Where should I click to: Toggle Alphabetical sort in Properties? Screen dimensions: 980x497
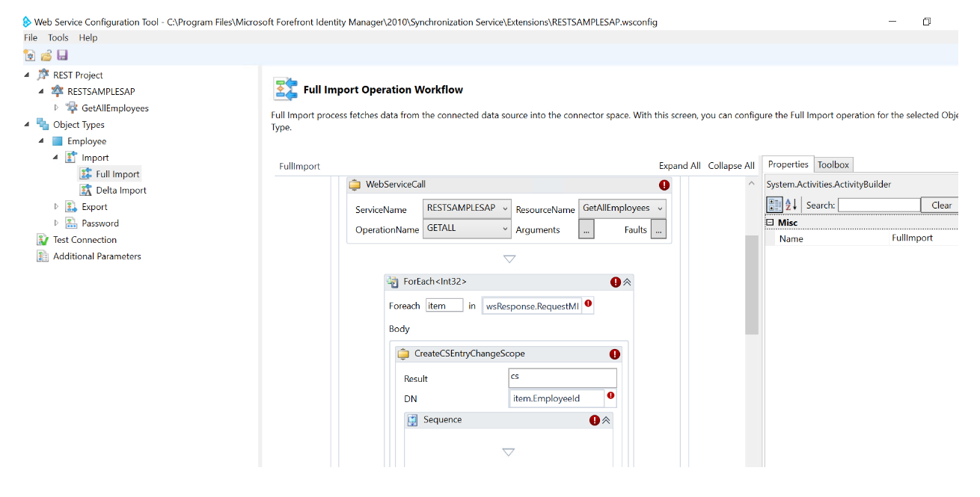(x=791, y=205)
